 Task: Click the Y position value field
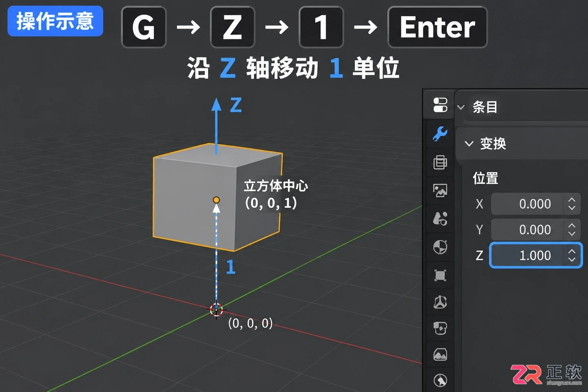point(536,229)
